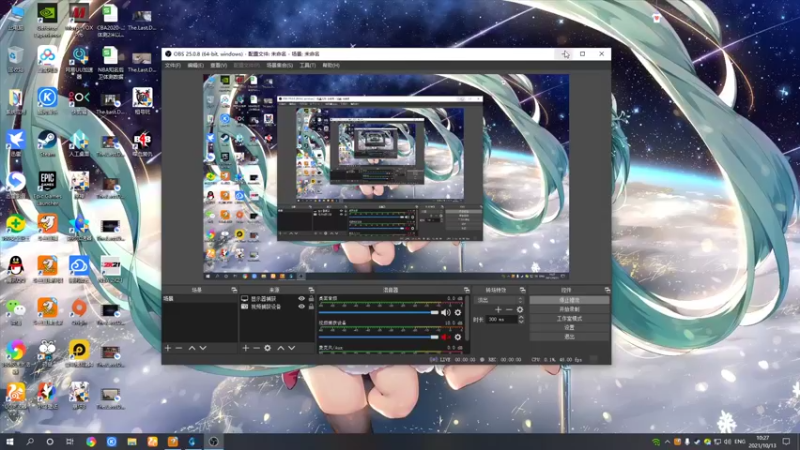
Task: Pop out the Scenes dock panel
Action: pyautogui.click(x=234, y=290)
